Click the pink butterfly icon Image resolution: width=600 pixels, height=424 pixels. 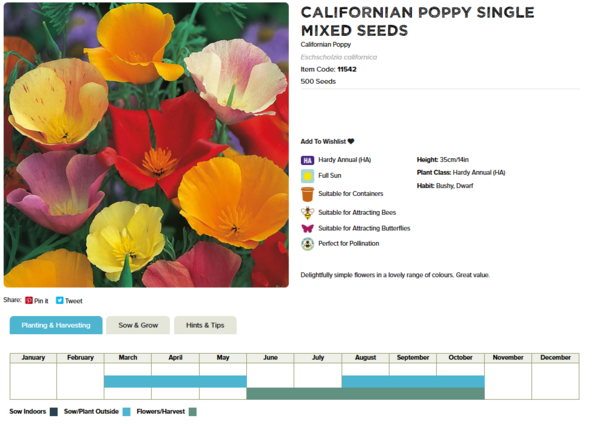tap(307, 229)
